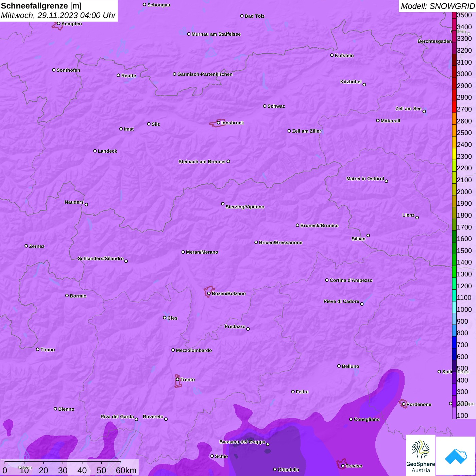Click the Tirano location dot

[x=38, y=349]
